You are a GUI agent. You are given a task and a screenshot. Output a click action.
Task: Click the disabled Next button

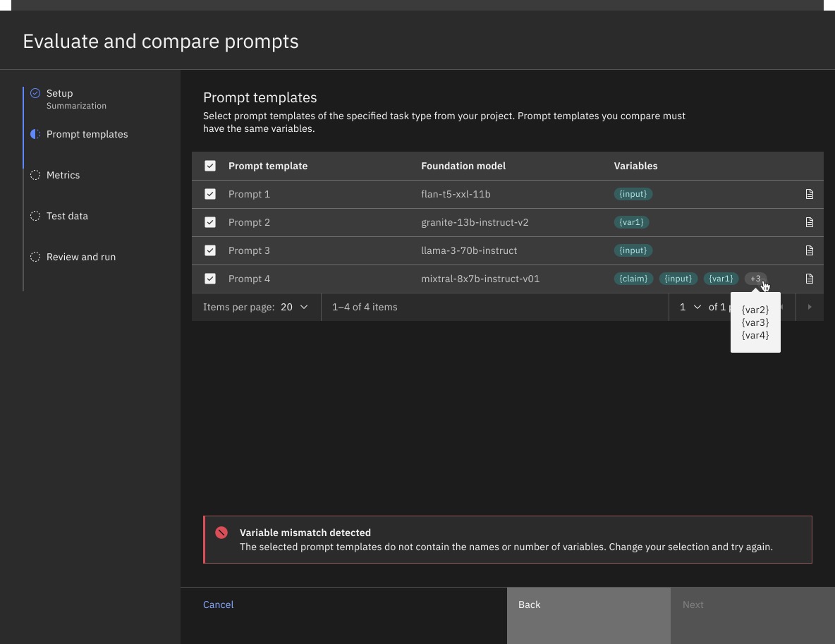coord(752,615)
